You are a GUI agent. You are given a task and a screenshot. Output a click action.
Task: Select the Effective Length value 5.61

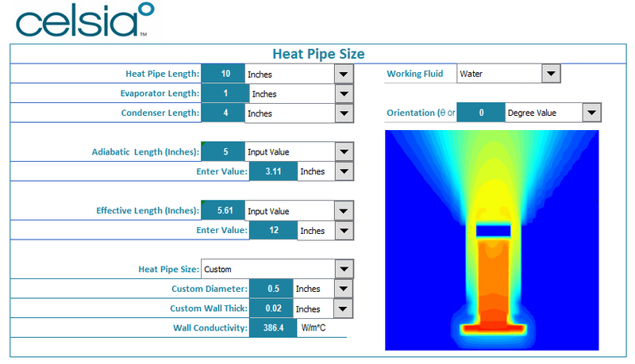[x=223, y=210]
